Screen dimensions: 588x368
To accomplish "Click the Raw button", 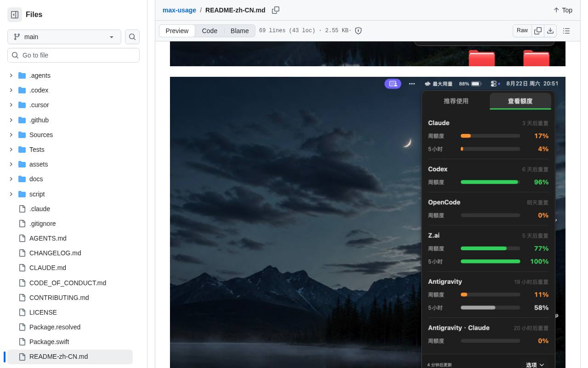I will pyautogui.click(x=522, y=31).
